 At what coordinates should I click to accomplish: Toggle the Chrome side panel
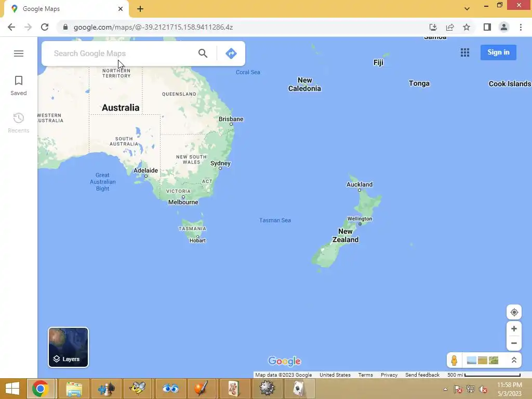(487, 27)
